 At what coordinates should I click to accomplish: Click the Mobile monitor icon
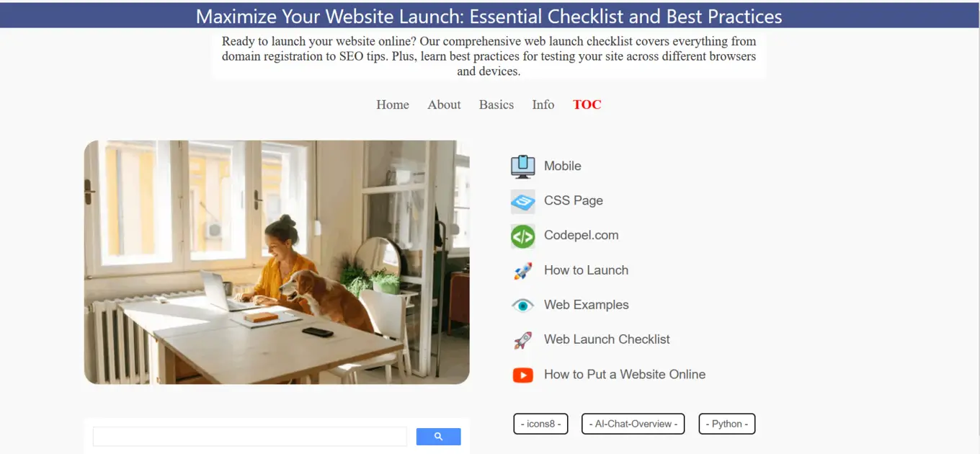(522, 166)
